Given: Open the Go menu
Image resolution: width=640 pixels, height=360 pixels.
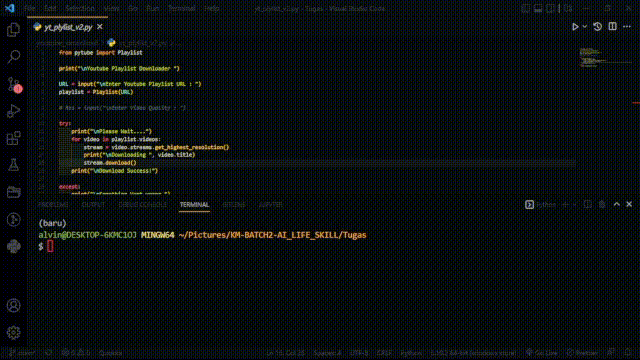Looking at the screenshot, I should [133, 8].
